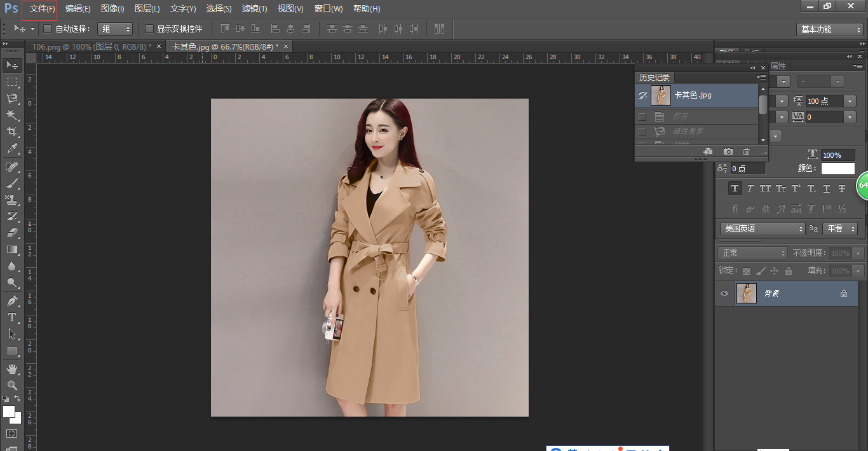Image resolution: width=868 pixels, height=451 pixels.
Task: Check the 显示变换控件 option
Action: (x=149, y=29)
